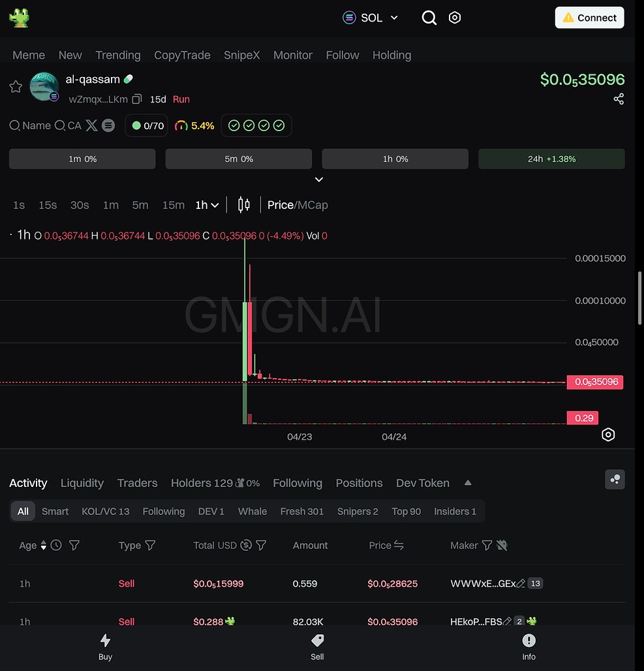Filter activity by Snipers 2
The image size is (644, 671).
pos(358,511)
